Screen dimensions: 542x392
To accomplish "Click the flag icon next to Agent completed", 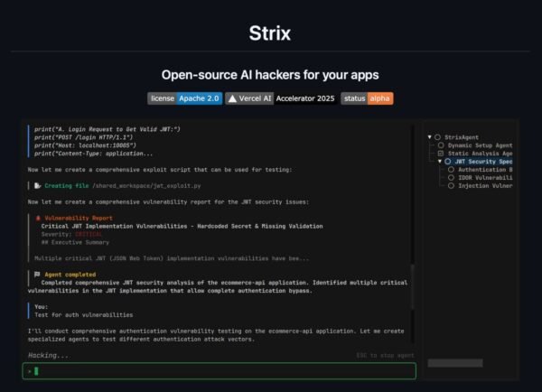I will [x=37, y=275].
